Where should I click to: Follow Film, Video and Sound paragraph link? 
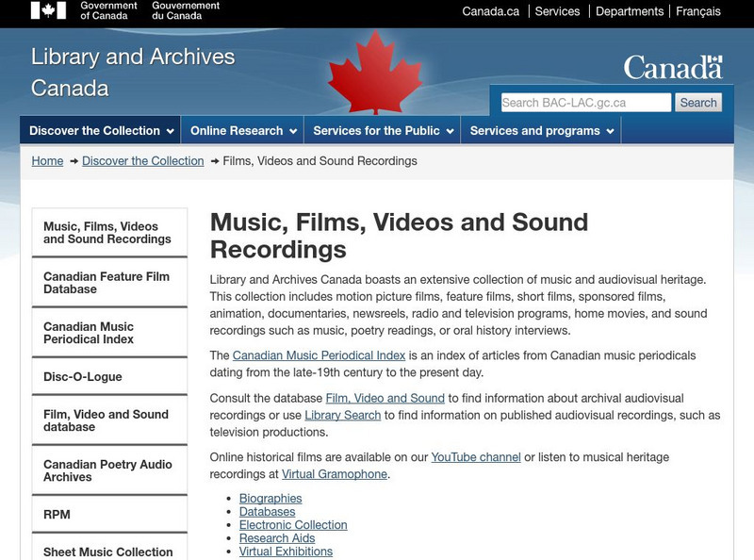tap(385, 398)
